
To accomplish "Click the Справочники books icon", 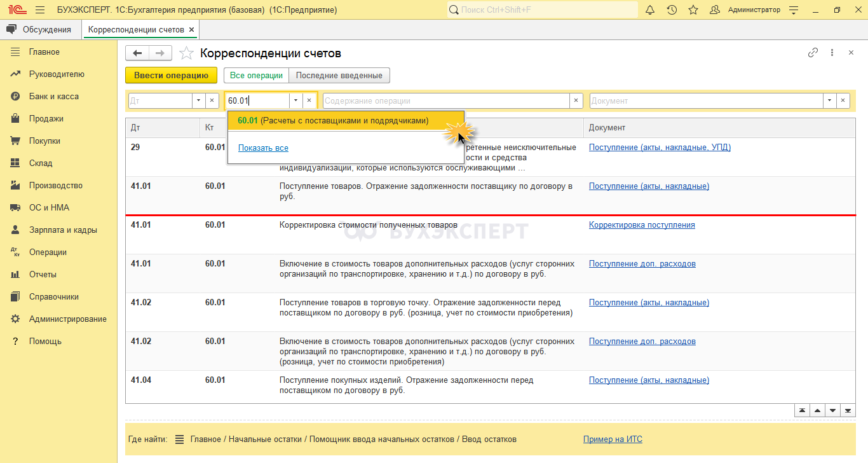I will tap(15, 297).
